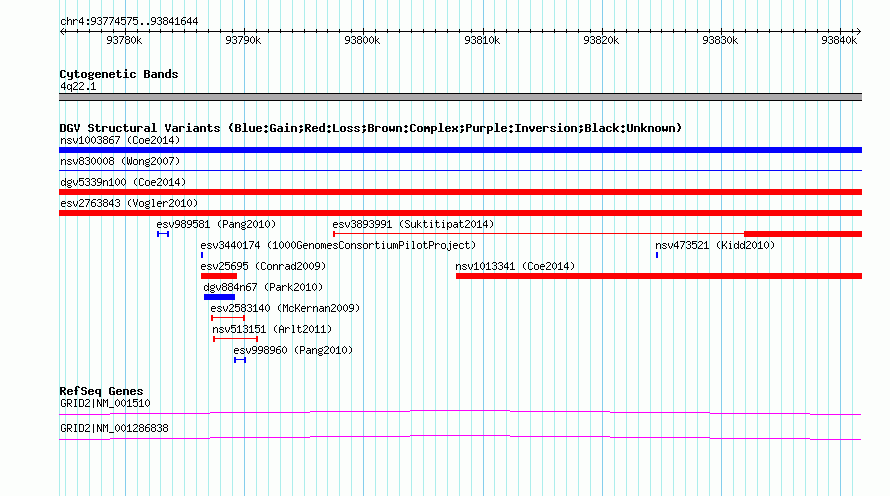This screenshot has height=496, width=890.
Task: Open the RefSeq Genes track title
Action: tap(102, 391)
